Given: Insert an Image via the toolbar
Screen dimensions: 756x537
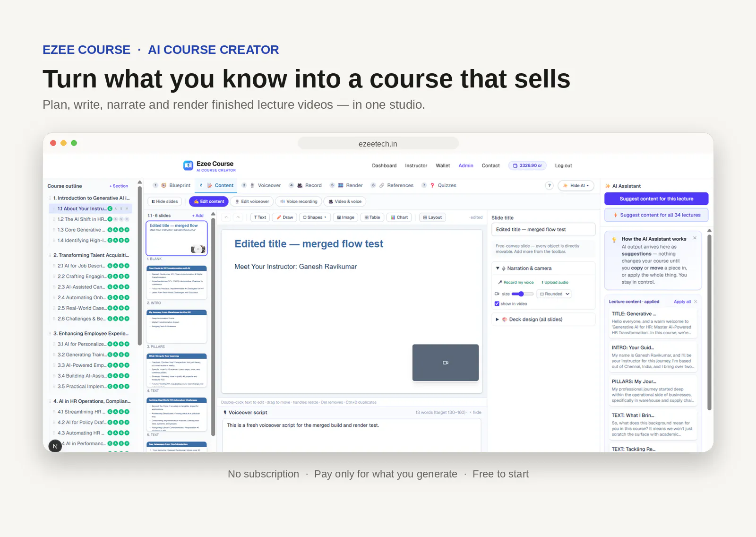Looking at the screenshot, I should [345, 217].
